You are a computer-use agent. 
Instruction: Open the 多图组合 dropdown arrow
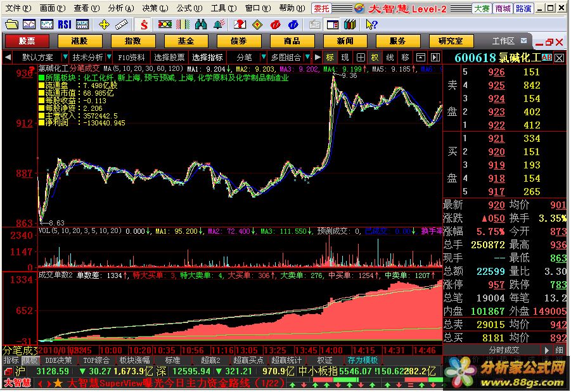[x=307, y=57]
